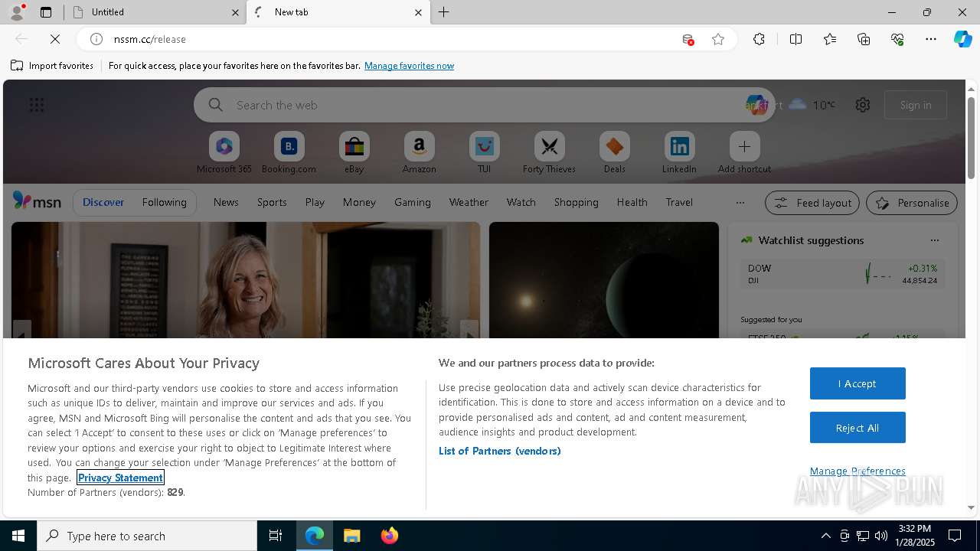Open the browser profile icon
Image resolution: width=980 pixels, height=551 pixels.
click(x=16, y=12)
